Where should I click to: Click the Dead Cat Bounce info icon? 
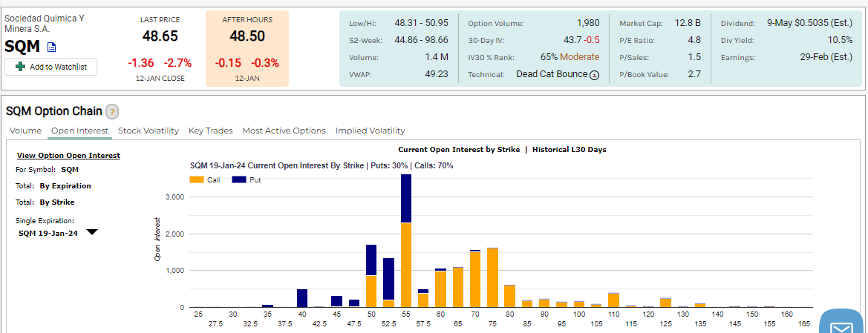595,75
